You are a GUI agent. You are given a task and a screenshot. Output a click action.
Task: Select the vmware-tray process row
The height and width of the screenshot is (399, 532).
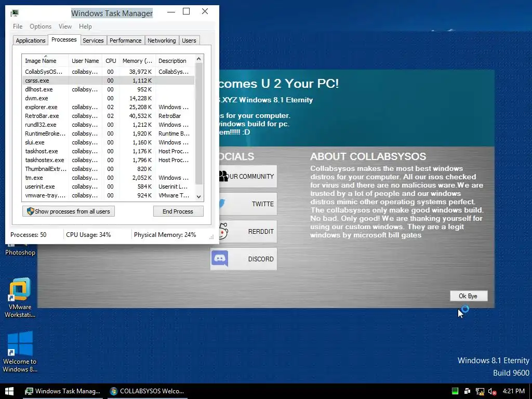108,195
